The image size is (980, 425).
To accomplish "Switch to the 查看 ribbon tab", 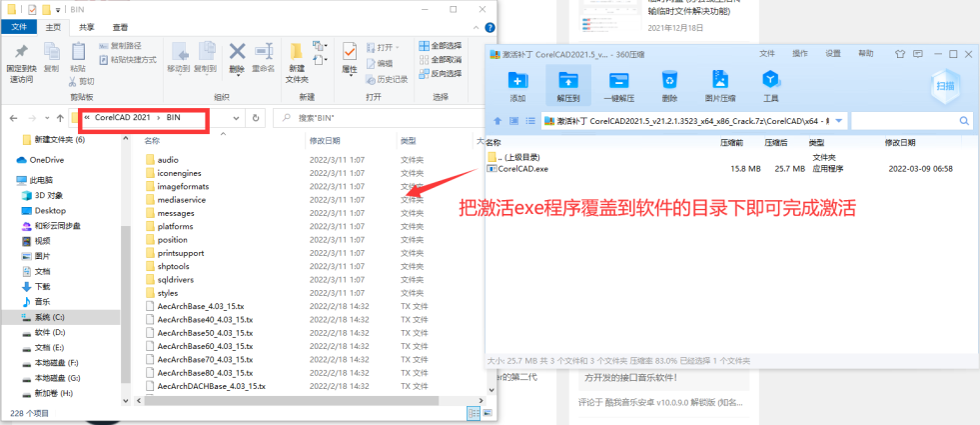I will point(121,28).
